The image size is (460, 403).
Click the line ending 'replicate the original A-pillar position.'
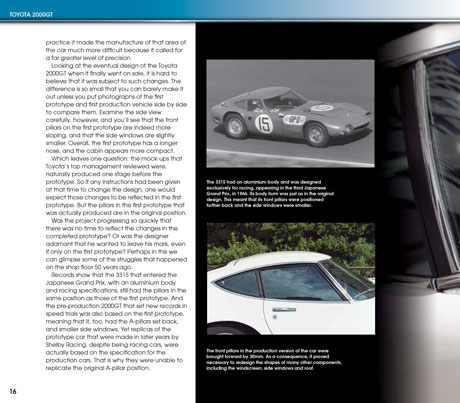click(98, 368)
